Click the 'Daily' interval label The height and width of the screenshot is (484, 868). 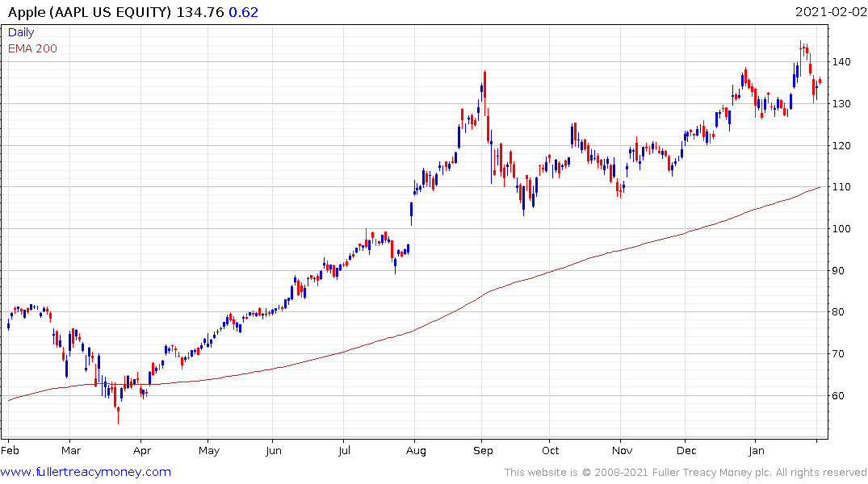[x=21, y=32]
